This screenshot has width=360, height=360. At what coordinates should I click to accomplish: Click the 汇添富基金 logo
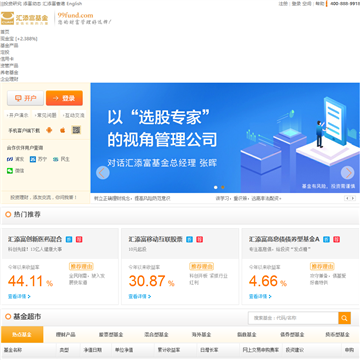24,18
